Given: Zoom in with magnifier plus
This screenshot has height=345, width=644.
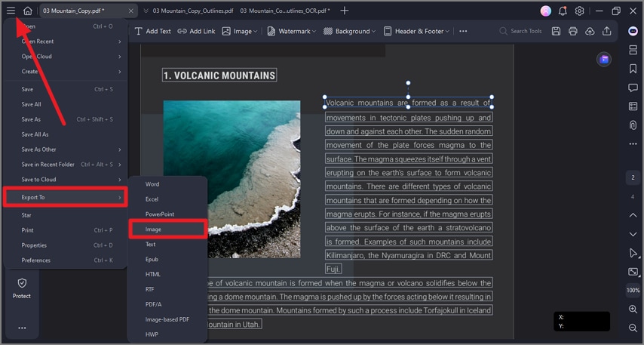Looking at the screenshot, I should [633, 310].
